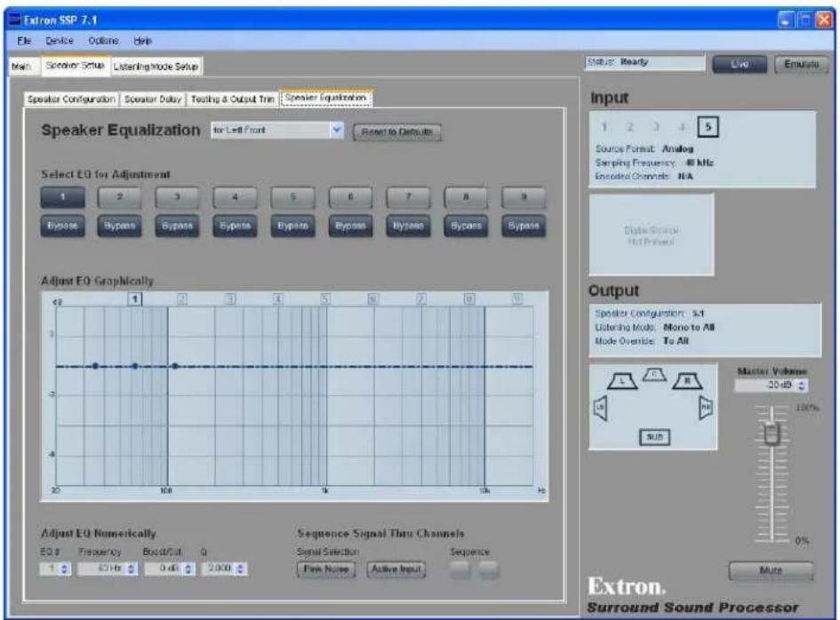Toggle Bypass under EQ 9
Image resolution: width=840 pixels, height=620 pixels.
[x=524, y=226]
